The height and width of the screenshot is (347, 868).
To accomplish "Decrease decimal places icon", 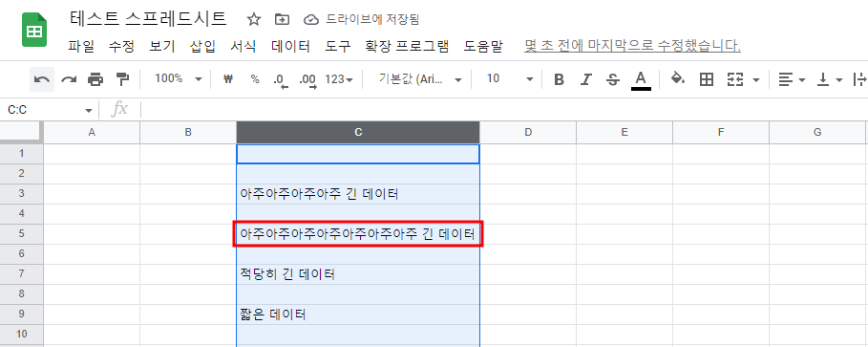I will (281, 80).
